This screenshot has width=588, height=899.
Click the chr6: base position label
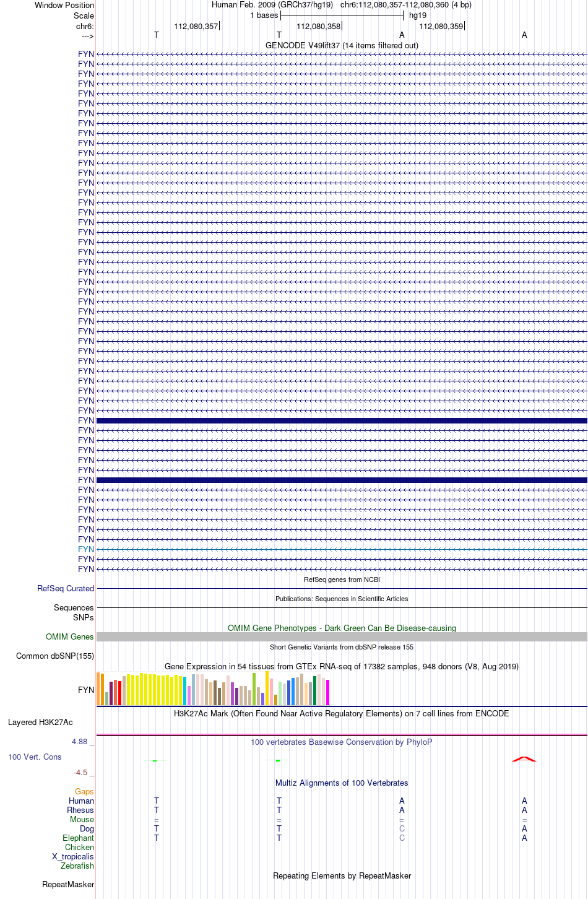(85, 26)
